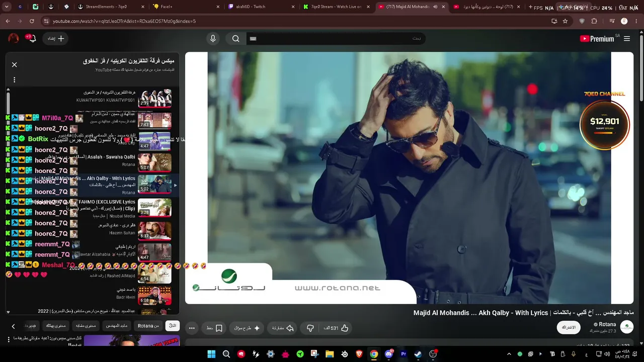Open File Explorer from the taskbar

pos(330,354)
